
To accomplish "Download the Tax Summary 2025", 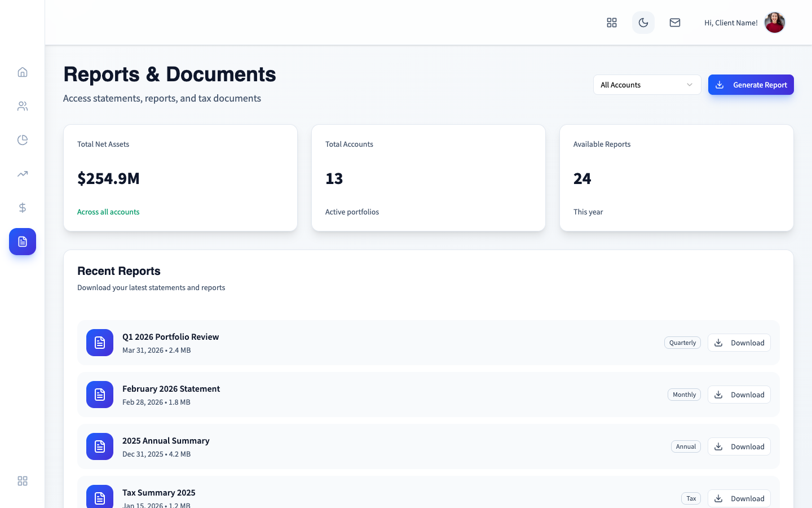I will click(x=739, y=498).
